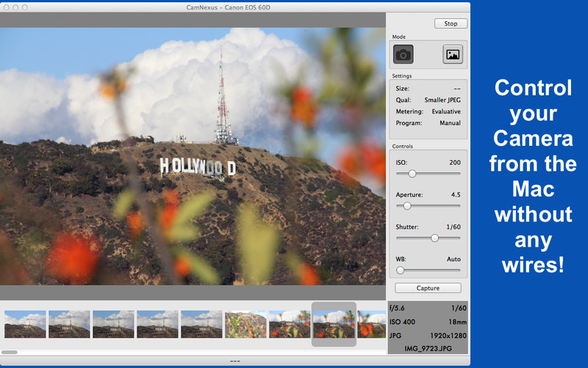588x368 pixels.
Task: Click the Capture button
Action: point(428,288)
